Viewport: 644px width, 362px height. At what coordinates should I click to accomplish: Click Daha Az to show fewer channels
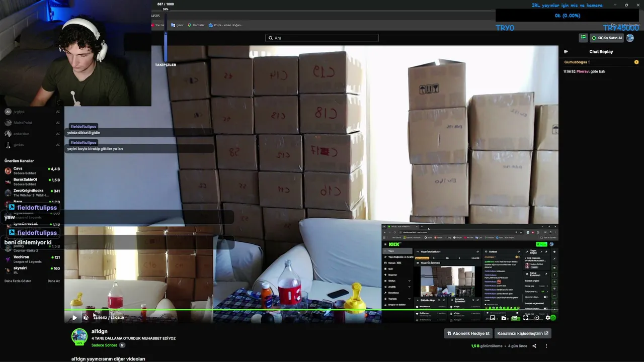coord(54,281)
